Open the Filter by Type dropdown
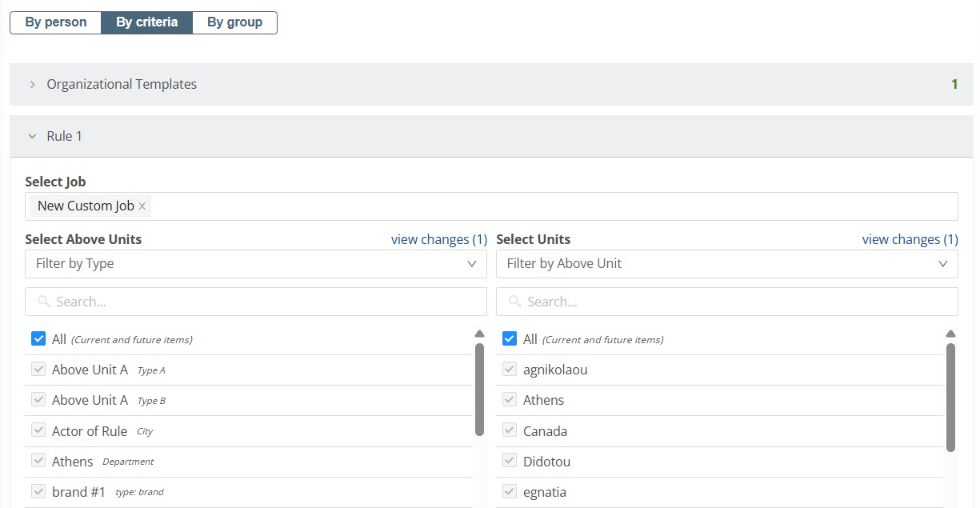Screen dimensions: 980x508 coord(255,264)
